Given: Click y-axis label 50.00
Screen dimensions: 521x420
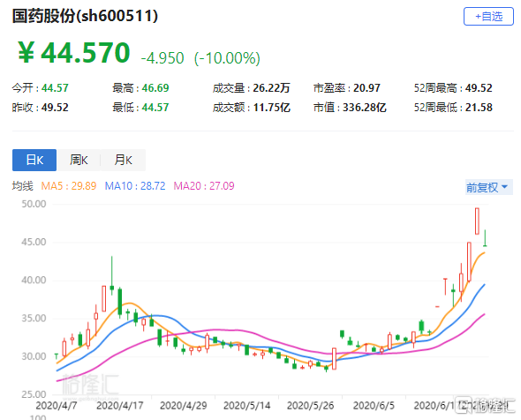Looking at the screenshot, I should pos(34,204).
